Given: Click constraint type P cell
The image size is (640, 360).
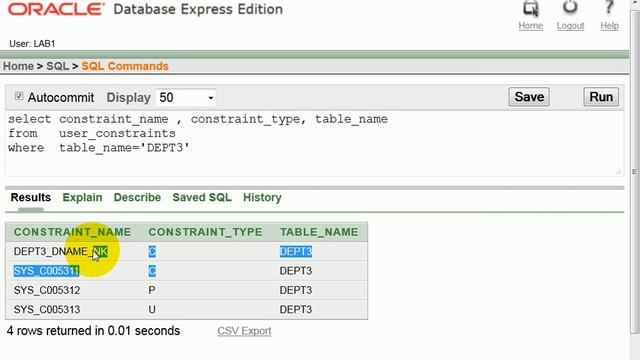Looking at the screenshot, I should (152, 290).
